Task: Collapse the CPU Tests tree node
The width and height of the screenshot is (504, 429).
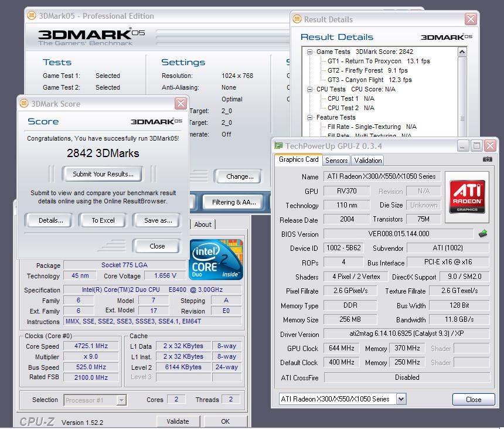Action: (x=309, y=89)
